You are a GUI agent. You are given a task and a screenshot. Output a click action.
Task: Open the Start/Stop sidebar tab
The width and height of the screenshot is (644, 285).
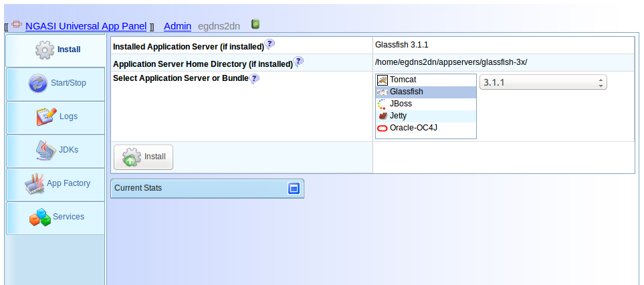coord(56,84)
